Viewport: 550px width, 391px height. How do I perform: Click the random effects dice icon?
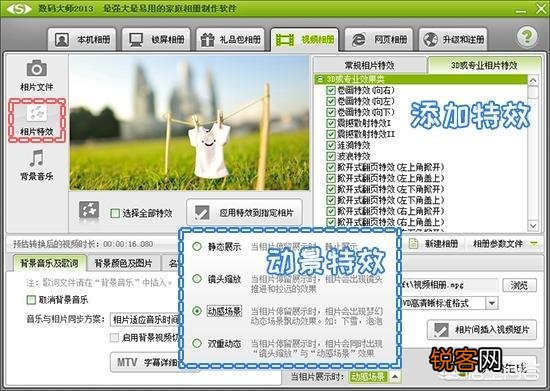[x=89, y=211]
